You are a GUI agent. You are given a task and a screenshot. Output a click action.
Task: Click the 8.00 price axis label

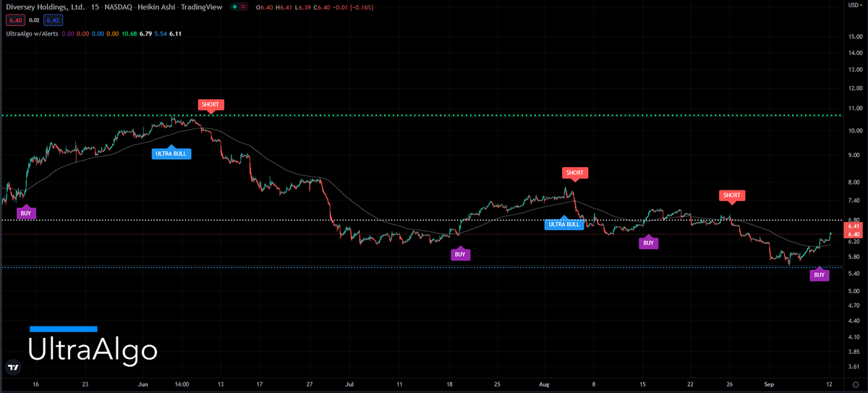click(x=854, y=182)
